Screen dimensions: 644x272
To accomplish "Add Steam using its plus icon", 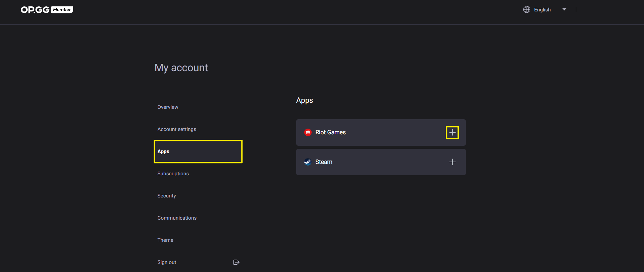I will tap(452, 162).
